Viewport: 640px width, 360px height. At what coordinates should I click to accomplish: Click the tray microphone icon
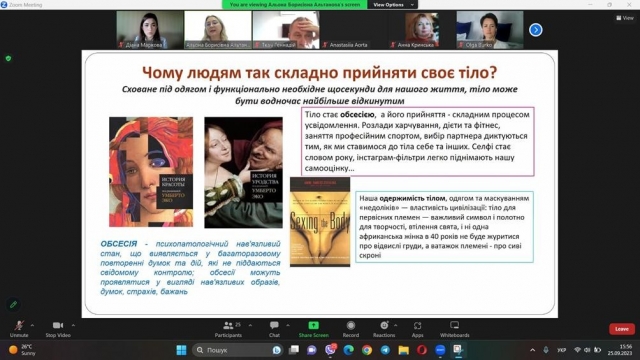[x=546, y=350]
